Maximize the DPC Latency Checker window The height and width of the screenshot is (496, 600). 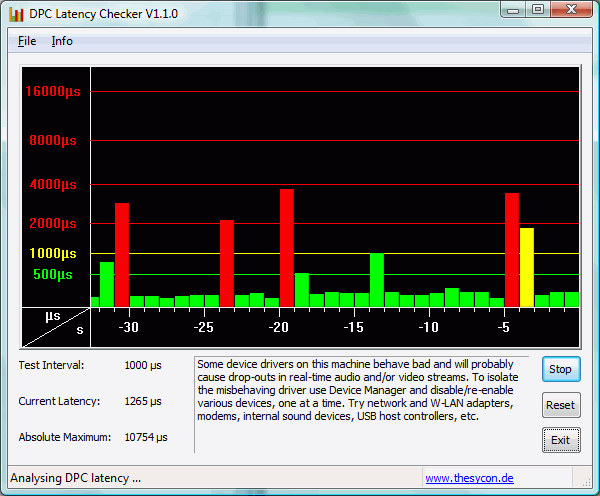point(537,10)
